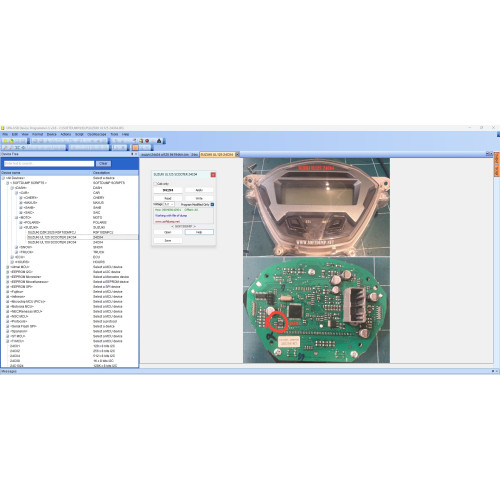500x500 pixels.
Task: Expand the <SNOW> node
Action: [x=16, y=247]
